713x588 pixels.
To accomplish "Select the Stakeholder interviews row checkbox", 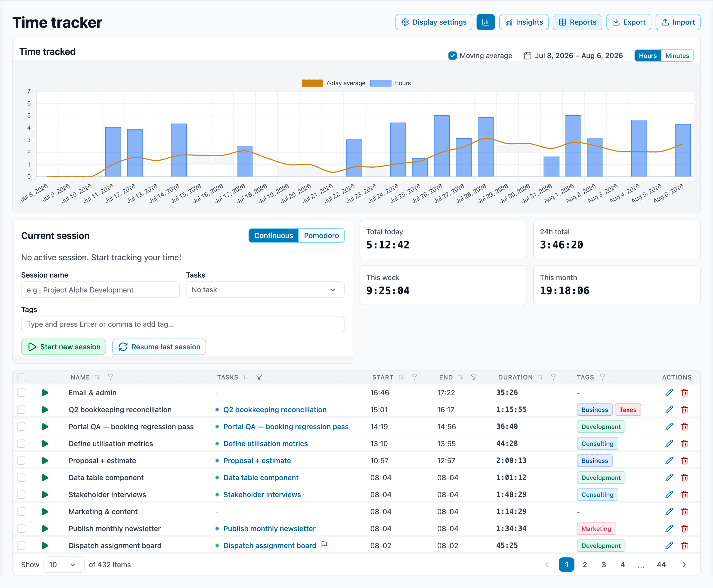I will pyautogui.click(x=21, y=494).
